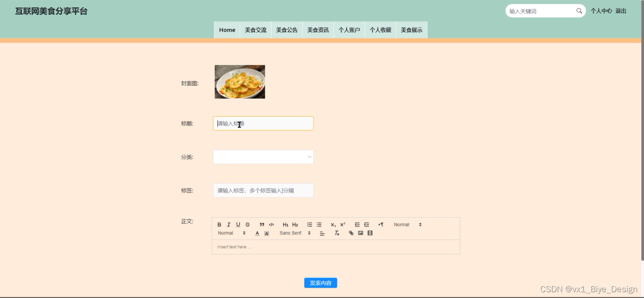Open the 美食展示 tab
Viewport: 644px width, 298px height.
[411, 30]
